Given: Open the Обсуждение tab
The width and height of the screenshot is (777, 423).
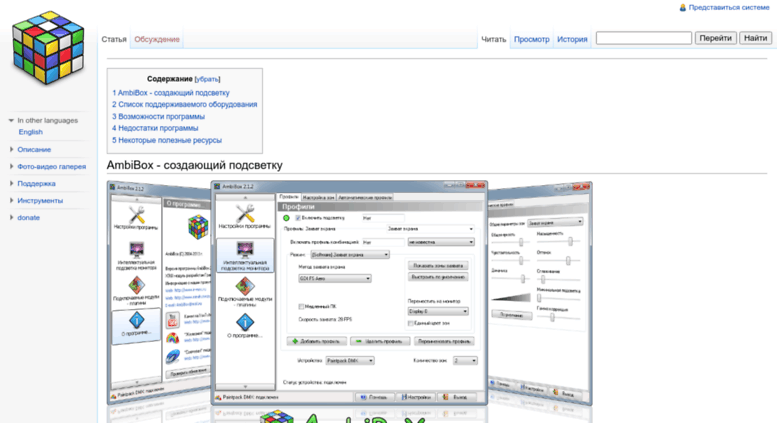Looking at the screenshot, I should (157, 39).
